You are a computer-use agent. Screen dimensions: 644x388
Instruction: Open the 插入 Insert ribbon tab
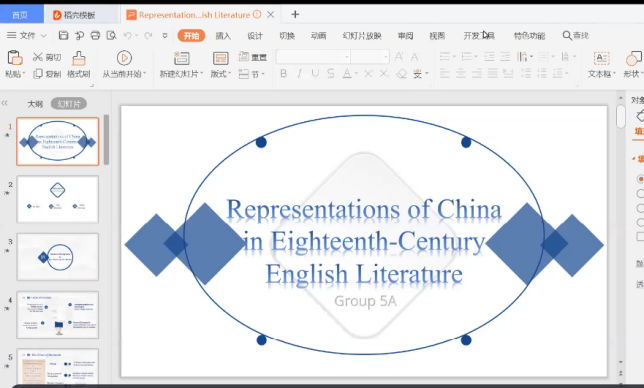223,36
